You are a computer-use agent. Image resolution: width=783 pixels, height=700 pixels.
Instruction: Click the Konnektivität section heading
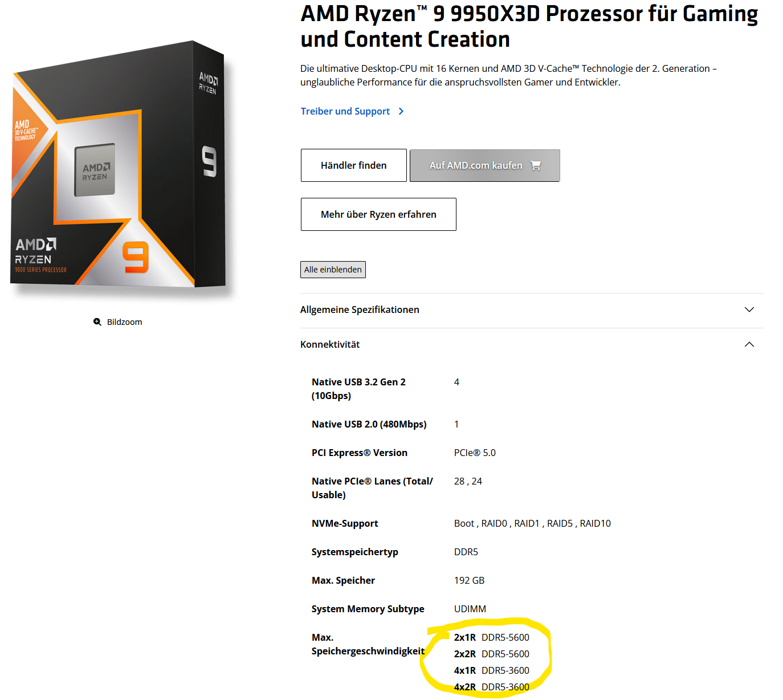click(330, 344)
